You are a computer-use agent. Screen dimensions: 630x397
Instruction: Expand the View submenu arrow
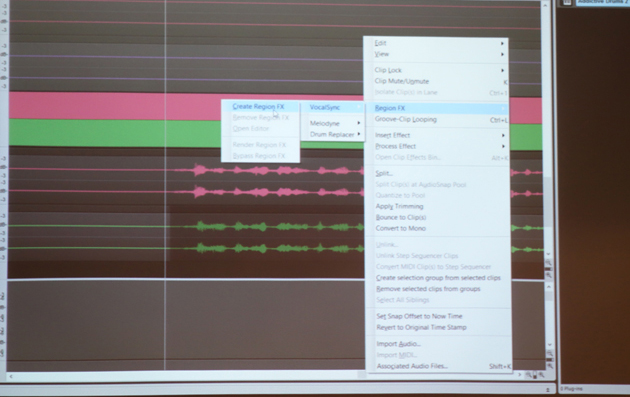(x=502, y=54)
